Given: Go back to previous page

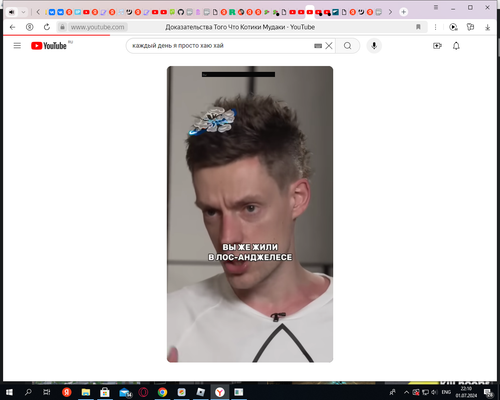Looking at the screenshot, I should pos(12,27).
